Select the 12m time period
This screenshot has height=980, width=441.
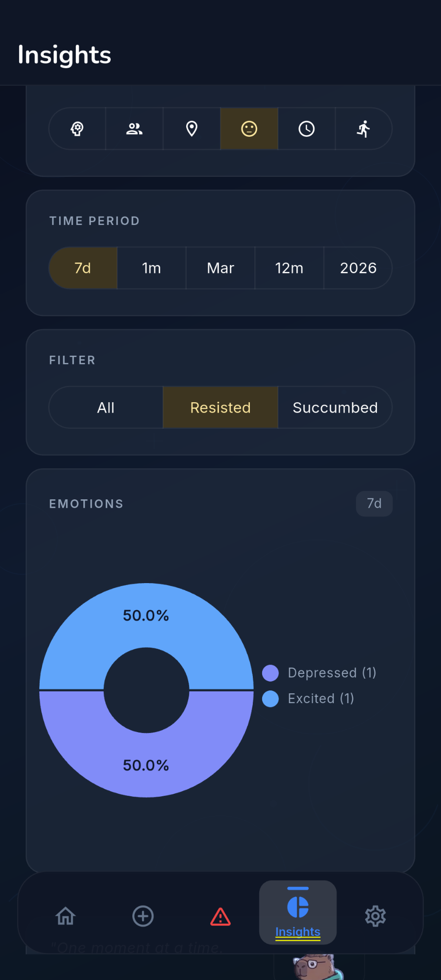coord(289,268)
